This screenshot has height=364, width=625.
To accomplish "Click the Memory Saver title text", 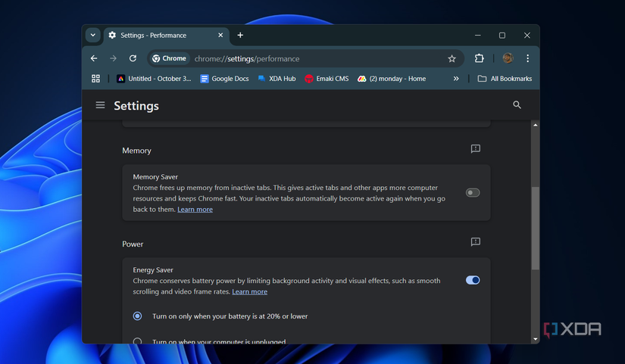I will (155, 177).
